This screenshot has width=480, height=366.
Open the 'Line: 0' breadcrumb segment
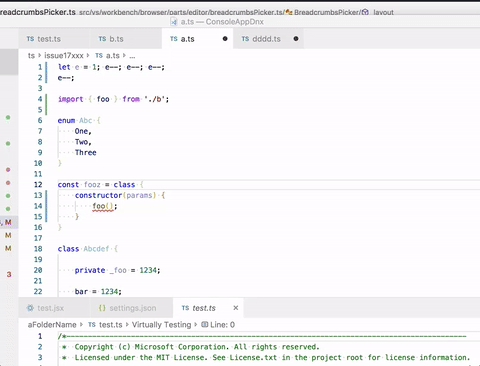click(222, 325)
